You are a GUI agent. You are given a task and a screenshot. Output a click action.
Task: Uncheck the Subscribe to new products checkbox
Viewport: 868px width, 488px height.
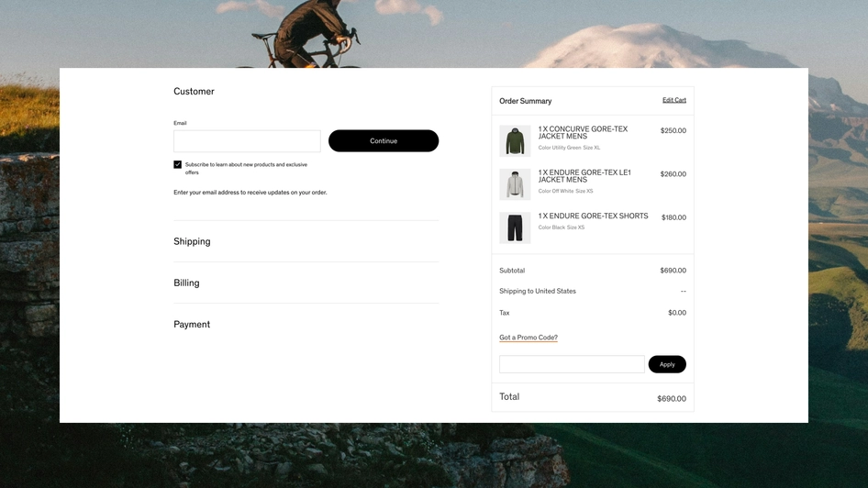coord(178,164)
